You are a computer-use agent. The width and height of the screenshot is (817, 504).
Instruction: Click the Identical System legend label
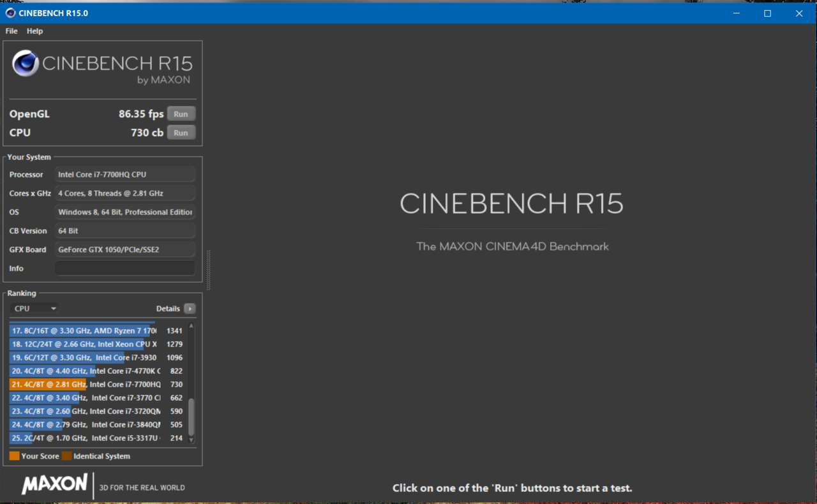click(x=101, y=456)
